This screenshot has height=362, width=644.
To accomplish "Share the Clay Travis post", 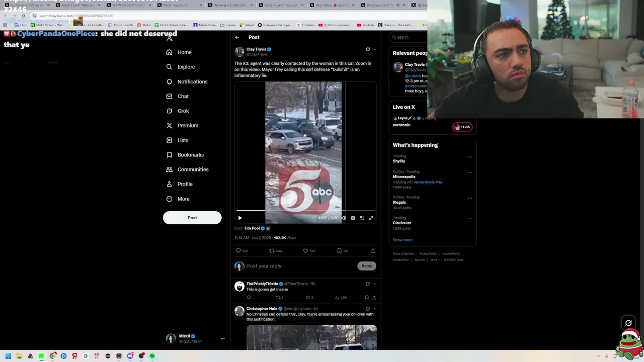I will 373,251.
